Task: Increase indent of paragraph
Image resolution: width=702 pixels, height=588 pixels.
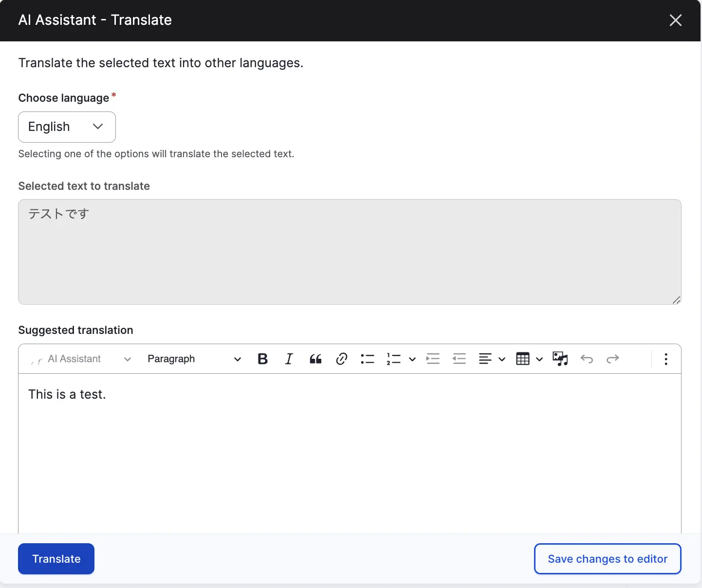Action: point(433,359)
